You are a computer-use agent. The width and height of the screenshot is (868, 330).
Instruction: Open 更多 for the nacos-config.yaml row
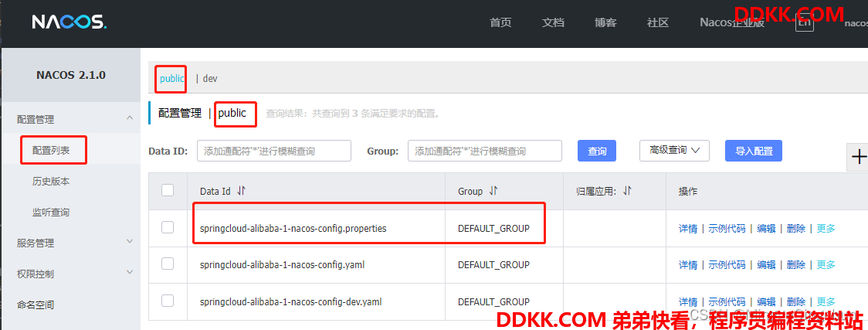point(826,264)
